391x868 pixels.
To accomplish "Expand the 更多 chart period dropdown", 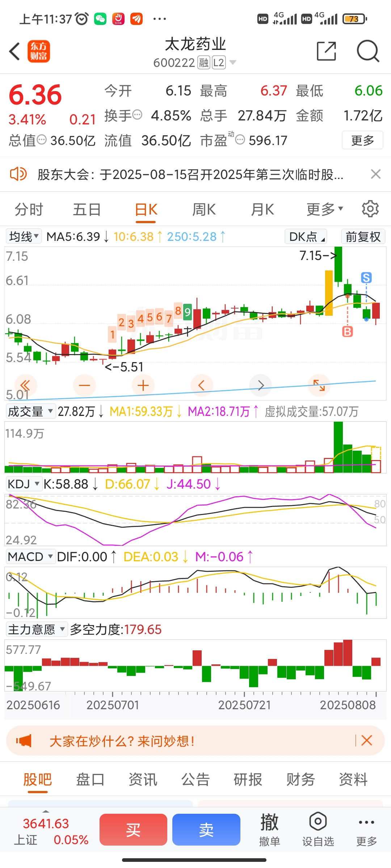I will (325, 209).
